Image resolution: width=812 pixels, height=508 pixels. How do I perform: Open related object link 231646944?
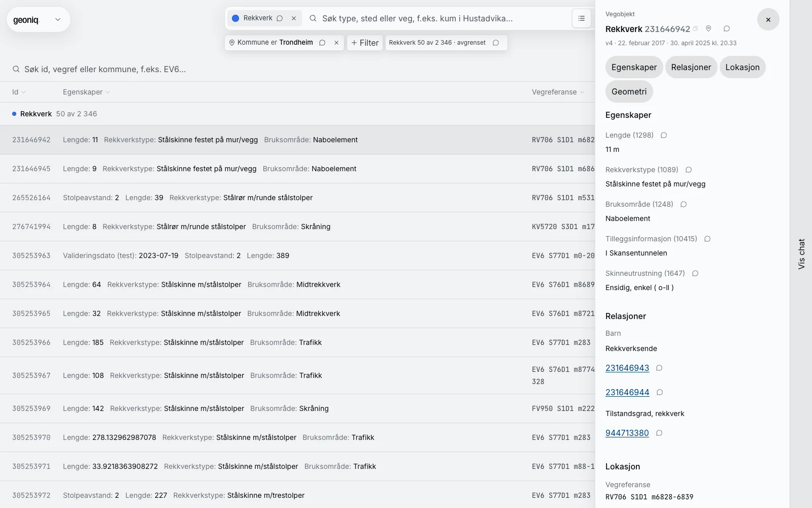point(627,392)
